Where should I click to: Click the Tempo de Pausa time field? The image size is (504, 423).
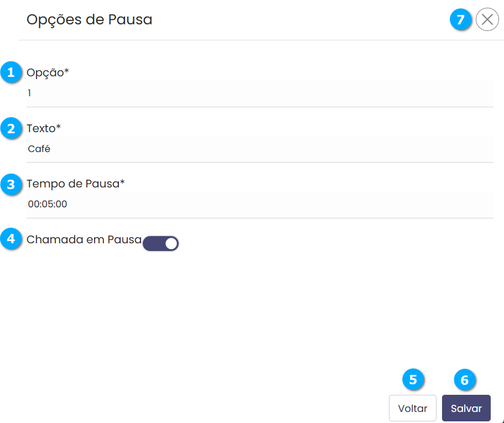[x=259, y=204]
